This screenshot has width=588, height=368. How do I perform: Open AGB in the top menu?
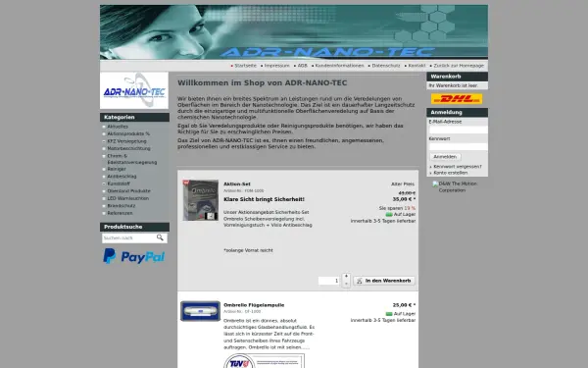coord(302,66)
